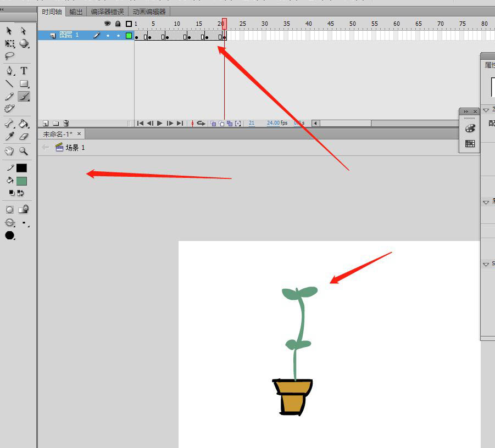Click the outline square in timeline header
This screenshot has width=495, height=448.
click(x=129, y=24)
